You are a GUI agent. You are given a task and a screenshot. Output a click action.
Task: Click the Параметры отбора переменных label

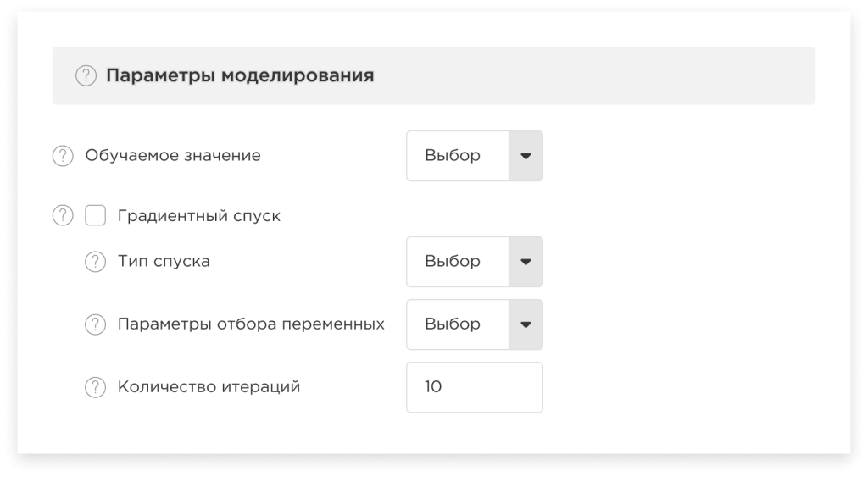[x=251, y=324]
